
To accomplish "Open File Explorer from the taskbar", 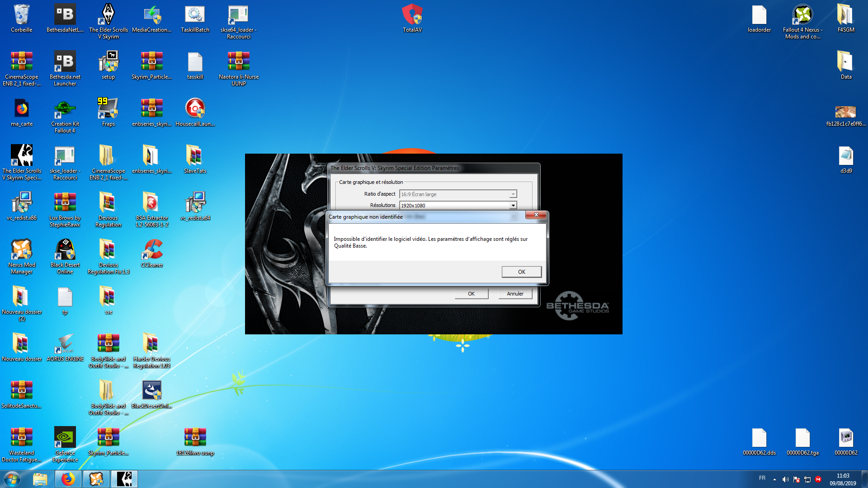I will pos(40,479).
